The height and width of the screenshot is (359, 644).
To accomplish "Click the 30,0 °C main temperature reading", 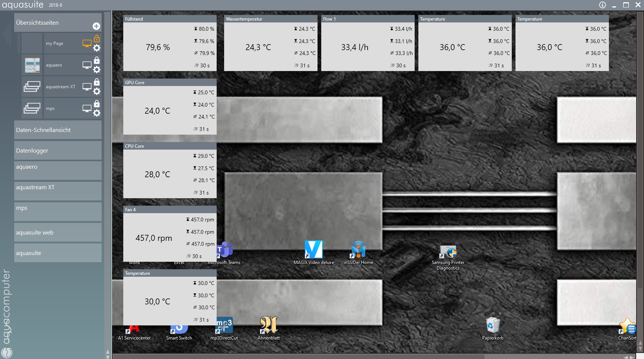I will [x=157, y=301].
